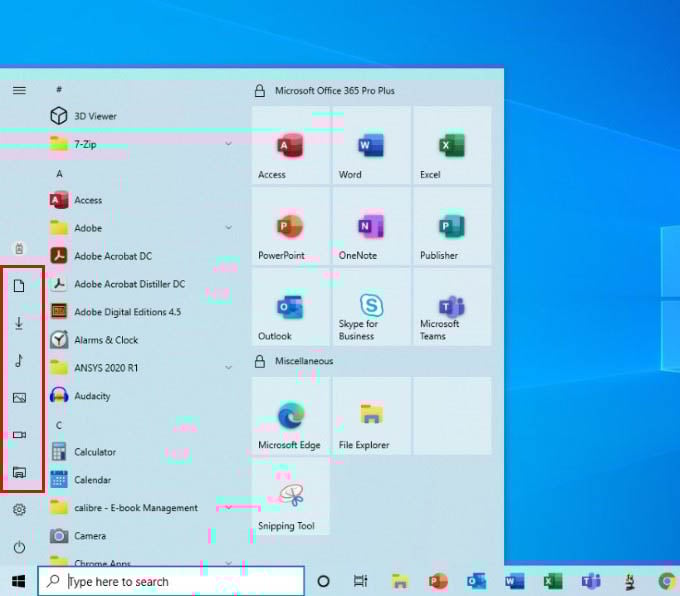Expand the Adobe folder chevron
The width and height of the screenshot is (680, 596).
(x=229, y=228)
